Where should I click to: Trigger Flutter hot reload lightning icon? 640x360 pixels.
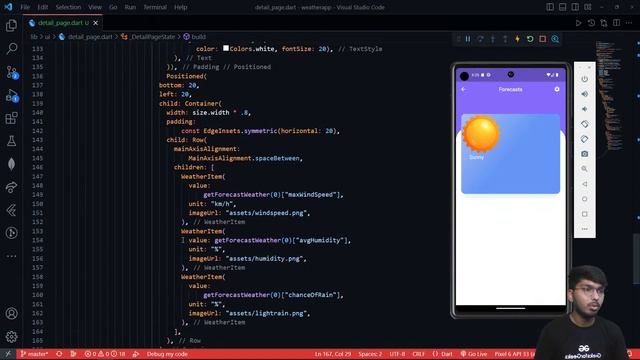(518, 39)
